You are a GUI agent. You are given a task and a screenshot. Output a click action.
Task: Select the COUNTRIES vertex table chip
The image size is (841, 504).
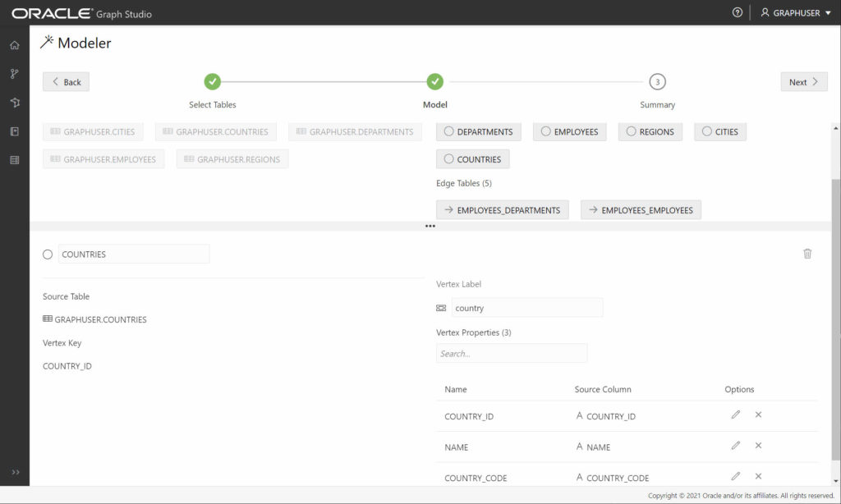[x=472, y=159]
